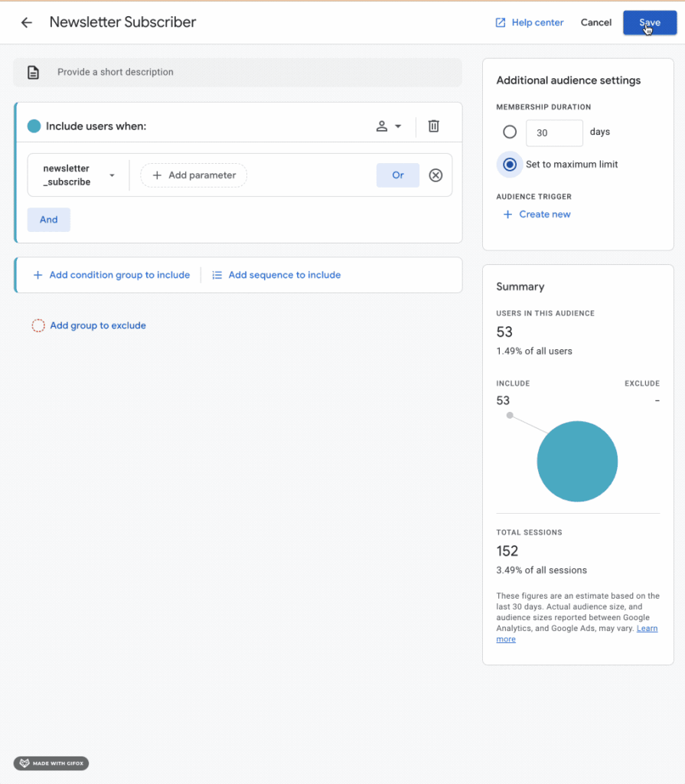Click the teal pie chart in Summary
685x784 pixels.
[x=577, y=462]
